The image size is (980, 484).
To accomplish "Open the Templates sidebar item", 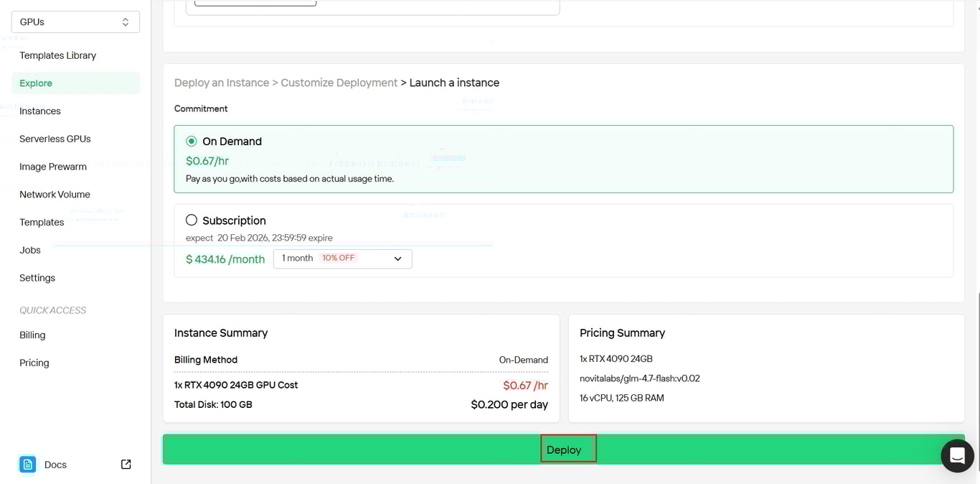I will [42, 223].
